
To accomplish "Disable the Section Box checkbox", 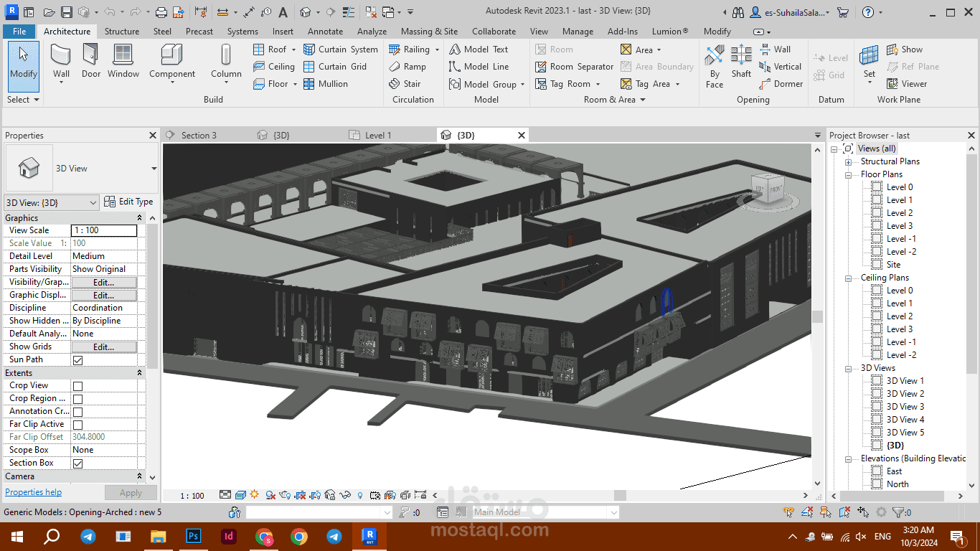I will coord(77,463).
